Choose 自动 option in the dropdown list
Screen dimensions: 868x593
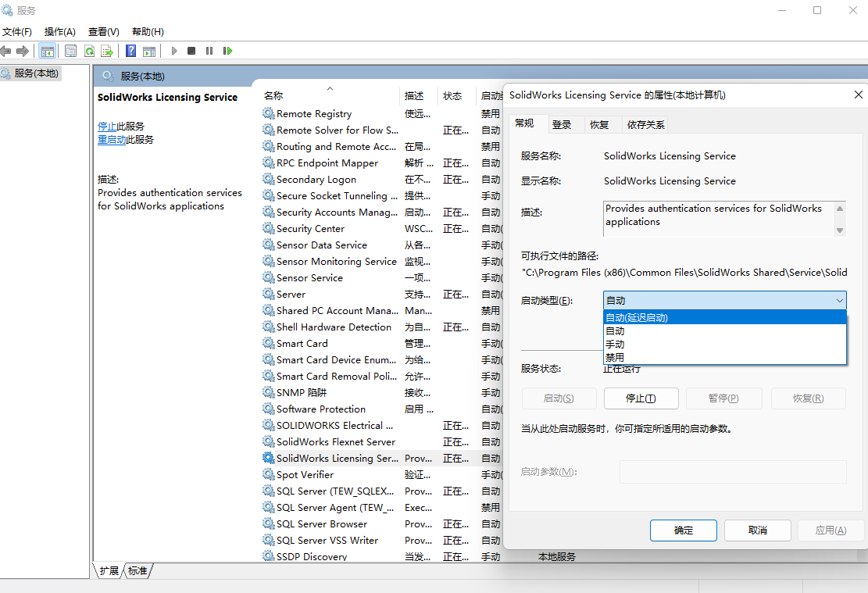pyautogui.click(x=724, y=331)
